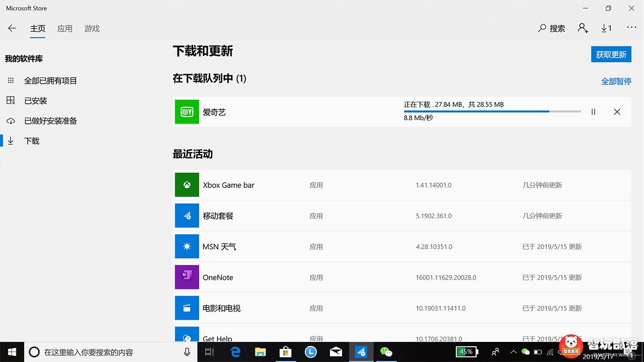Image resolution: width=644 pixels, height=362 pixels.
Task: Click the OneNote app icon
Action: (x=187, y=277)
